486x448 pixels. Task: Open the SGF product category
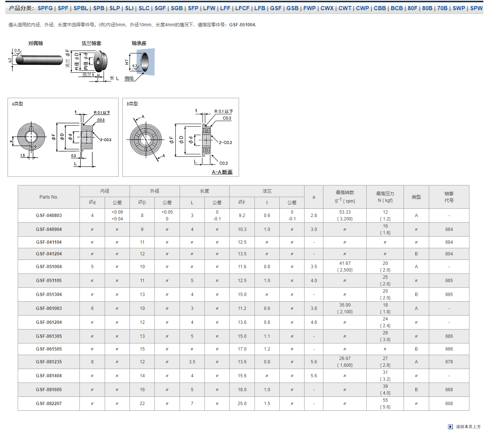click(160, 8)
